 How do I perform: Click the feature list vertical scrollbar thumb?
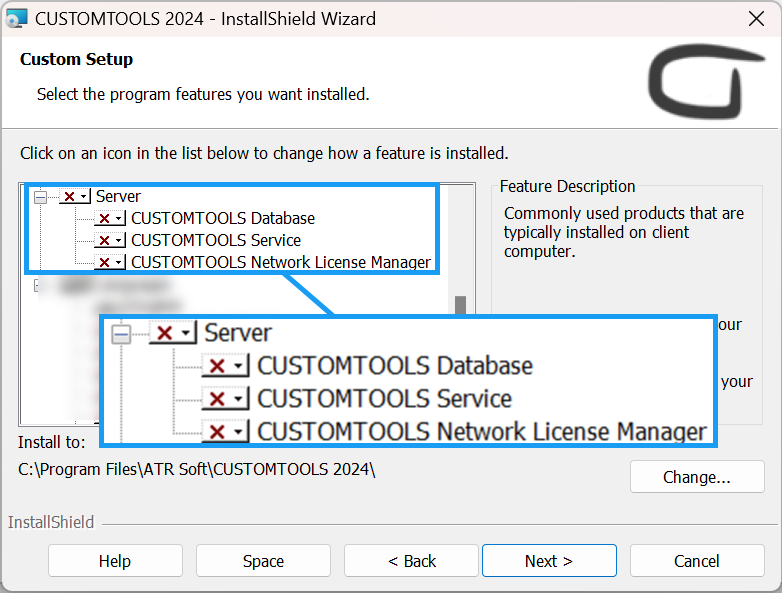coord(460,305)
